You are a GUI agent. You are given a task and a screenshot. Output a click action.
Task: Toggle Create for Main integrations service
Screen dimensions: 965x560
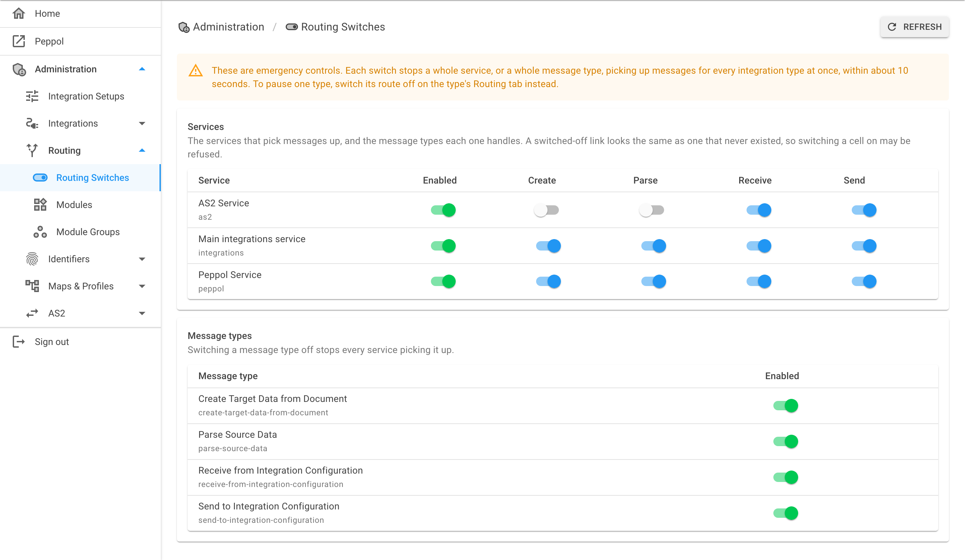[x=549, y=246]
